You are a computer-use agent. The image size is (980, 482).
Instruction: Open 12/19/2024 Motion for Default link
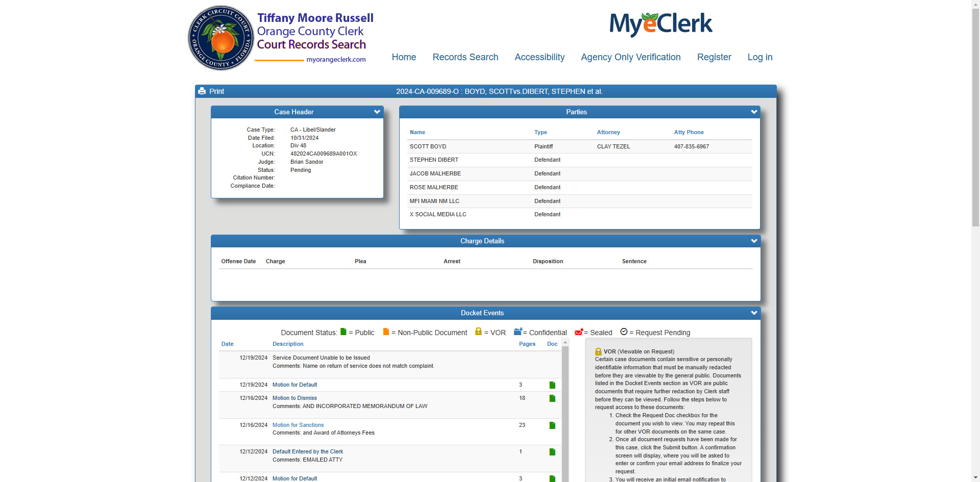coord(295,385)
